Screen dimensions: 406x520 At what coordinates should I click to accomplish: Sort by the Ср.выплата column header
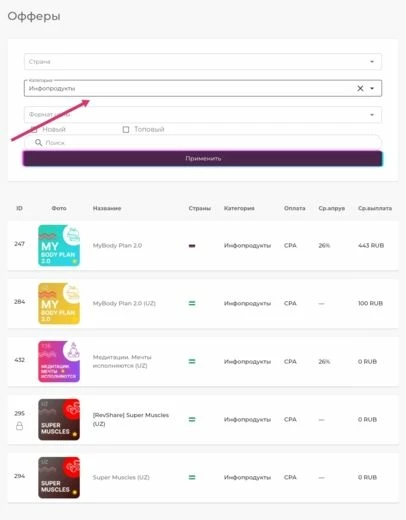375,208
